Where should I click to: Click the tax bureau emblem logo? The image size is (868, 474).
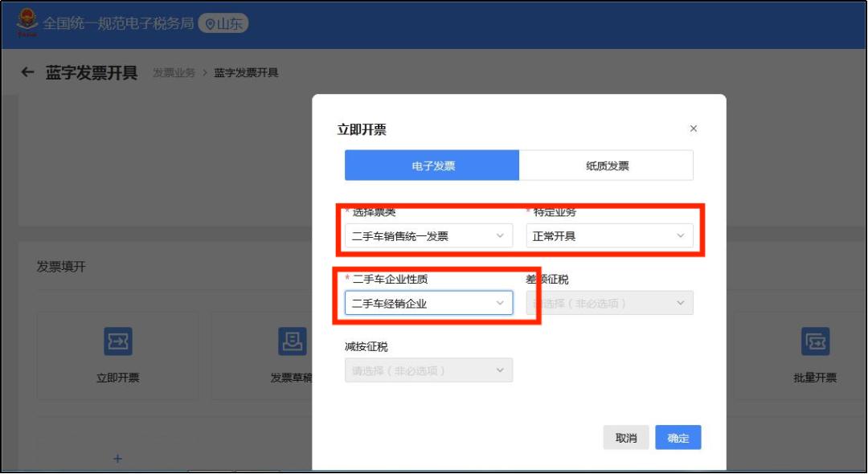27,22
